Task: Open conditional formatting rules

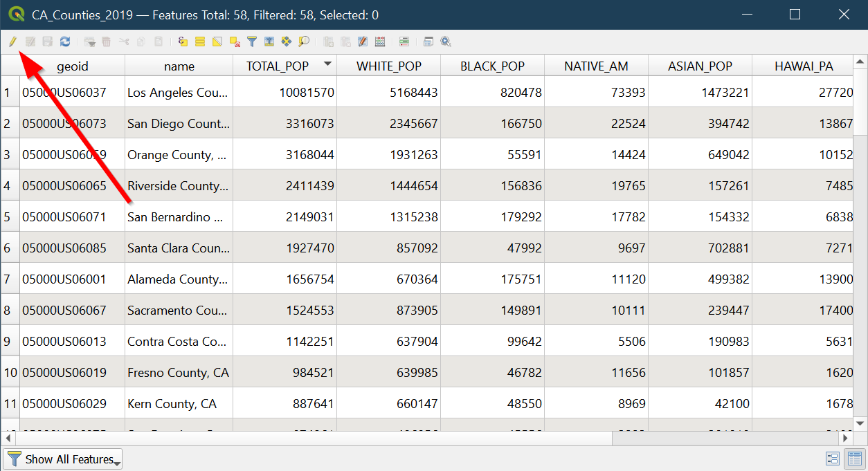Action: click(x=404, y=41)
